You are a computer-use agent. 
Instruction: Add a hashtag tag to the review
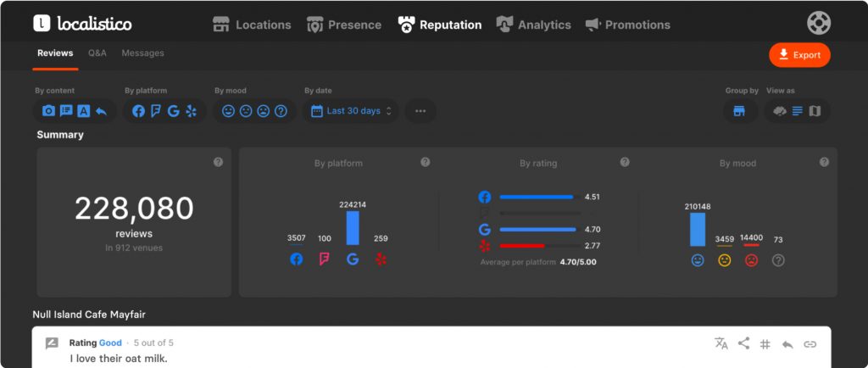tap(765, 344)
